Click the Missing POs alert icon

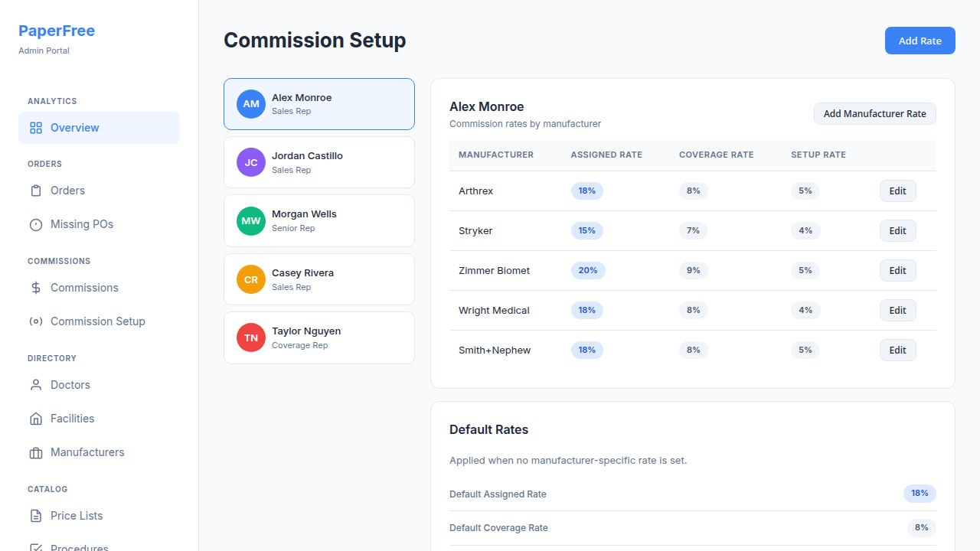click(x=36, y=224)
